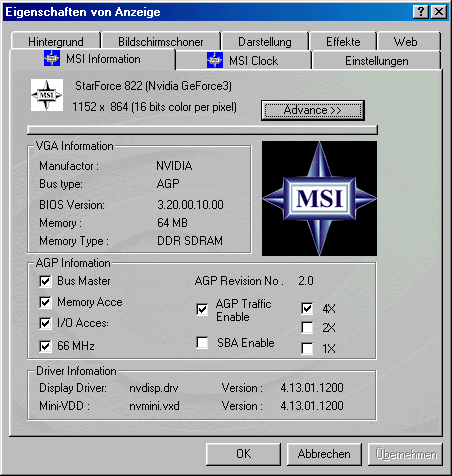
Task: Click the Memory : label in VGA Information
Action: tap(60, 223)
